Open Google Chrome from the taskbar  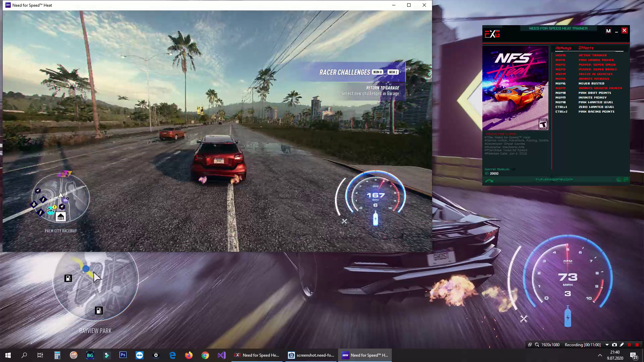(x=205, y=355)
